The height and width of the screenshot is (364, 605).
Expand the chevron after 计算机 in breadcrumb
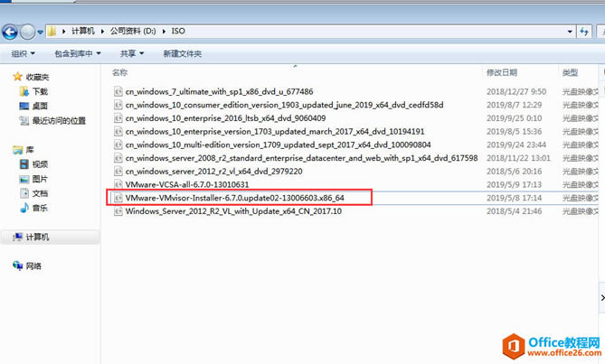pyautogui.click(x=102, y=32)
